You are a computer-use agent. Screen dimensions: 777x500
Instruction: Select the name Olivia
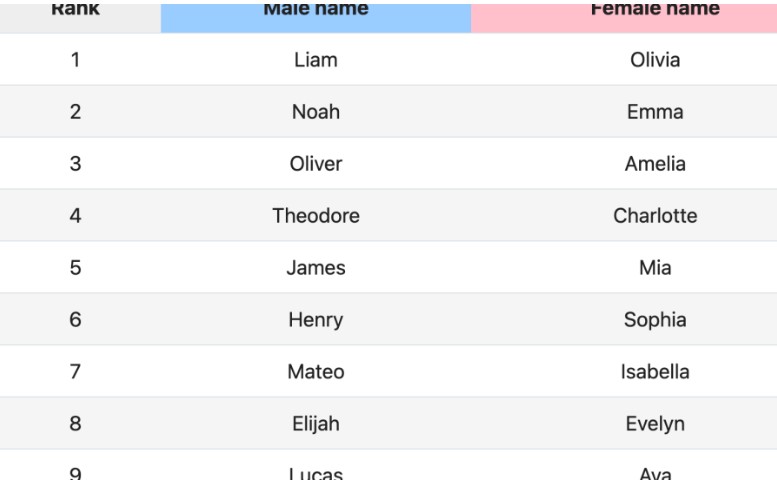[x=655, y=60]
